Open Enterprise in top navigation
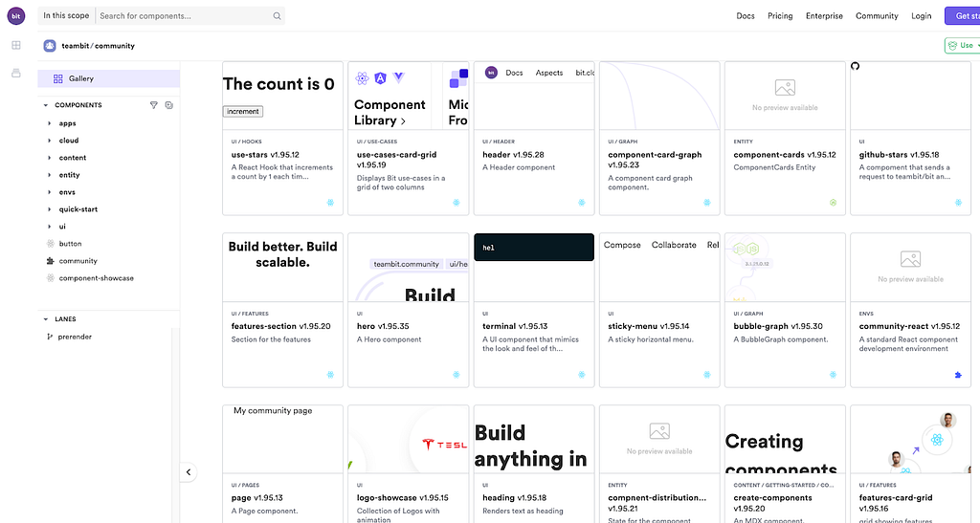 coord(824,15)
